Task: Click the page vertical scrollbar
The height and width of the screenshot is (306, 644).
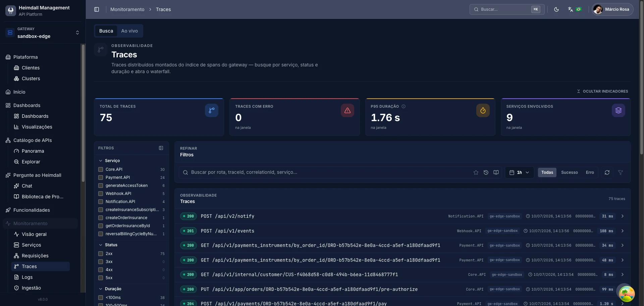Action: pyautogui.click(x=642, y=77)
